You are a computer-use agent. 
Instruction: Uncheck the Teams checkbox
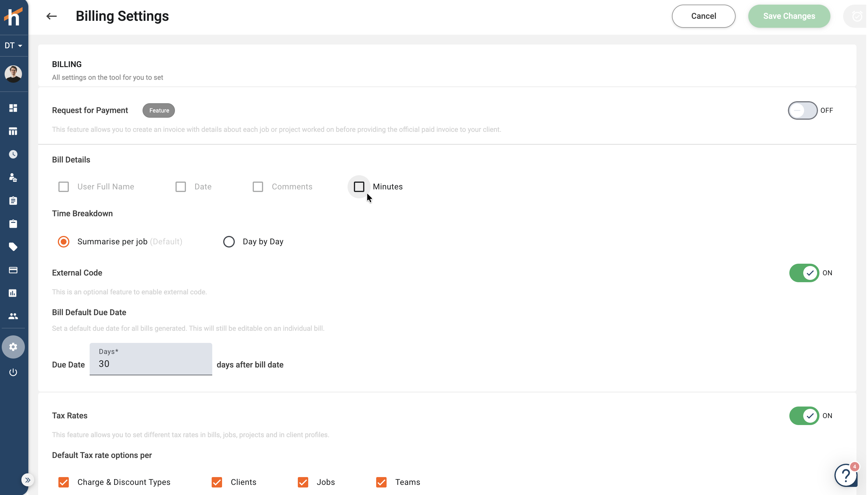[x=381, y=482]
